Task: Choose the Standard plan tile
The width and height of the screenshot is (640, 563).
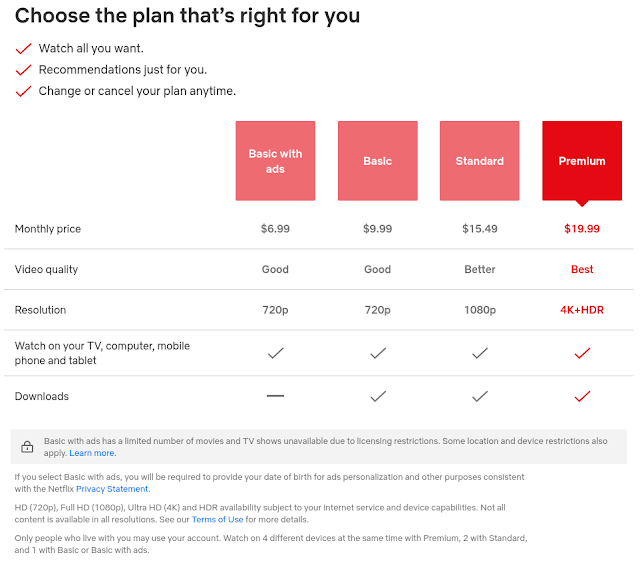Action: point(480,160)
